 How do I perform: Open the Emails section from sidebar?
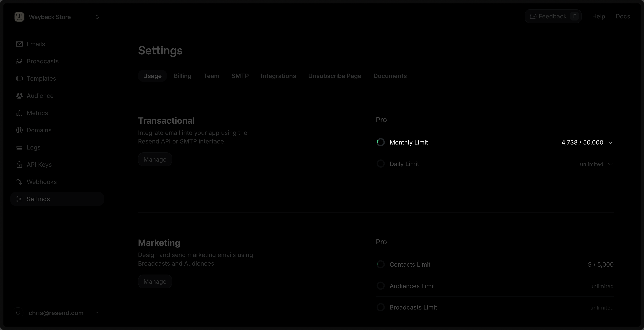[x=19, y=44]
